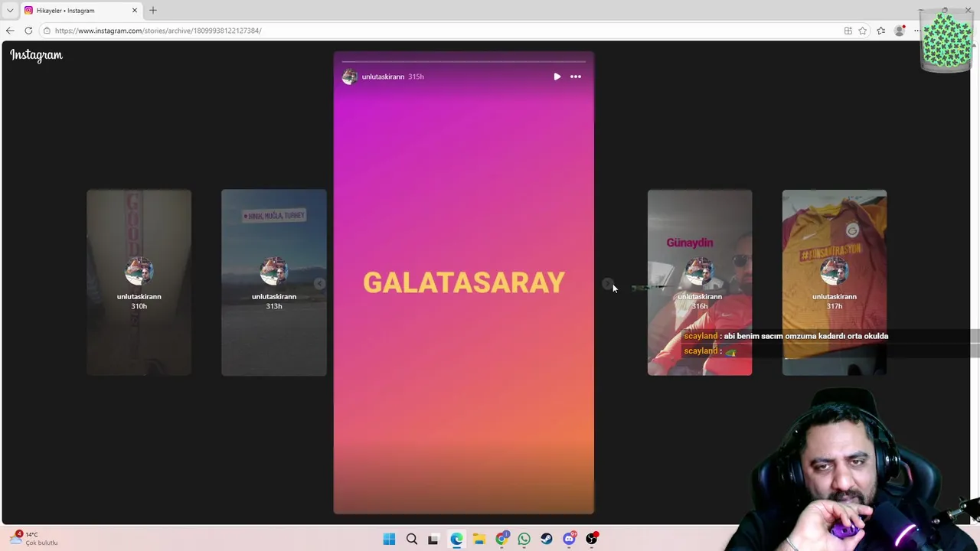Open the 317h jersey story thumbnail
Image resolution: width=980 pixels, height=551 pixels.
pos(835,282)
